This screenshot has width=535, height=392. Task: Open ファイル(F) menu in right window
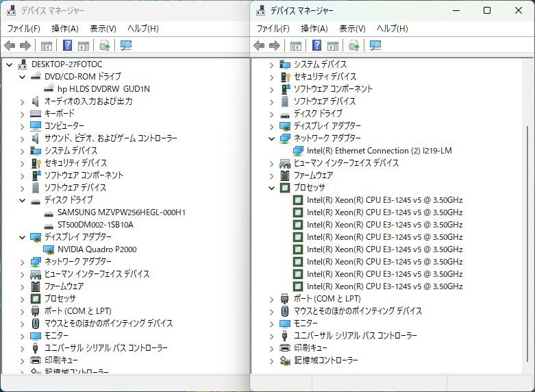click(273, 29)
